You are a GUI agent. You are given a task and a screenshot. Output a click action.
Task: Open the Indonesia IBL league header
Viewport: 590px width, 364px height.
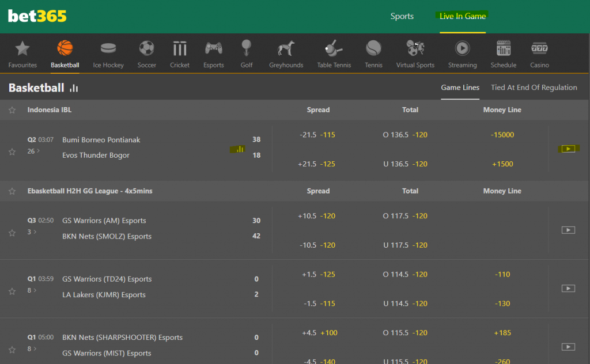tap(50, 110)
